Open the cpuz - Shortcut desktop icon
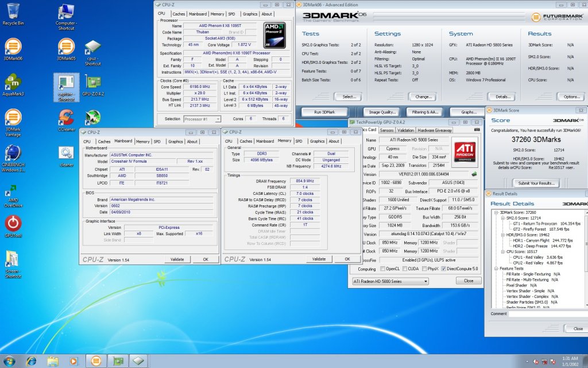This screenshot has height=368, width=588. coord(92,52)
